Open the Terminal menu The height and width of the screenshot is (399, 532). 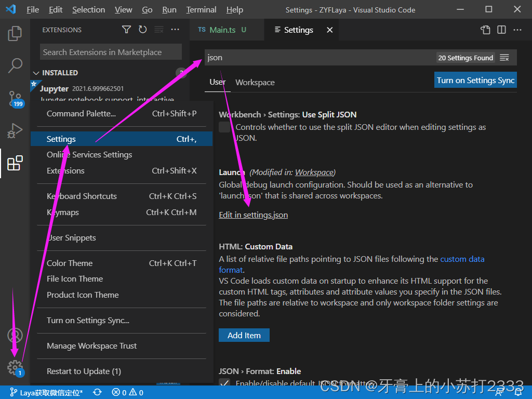coord(201,10)
